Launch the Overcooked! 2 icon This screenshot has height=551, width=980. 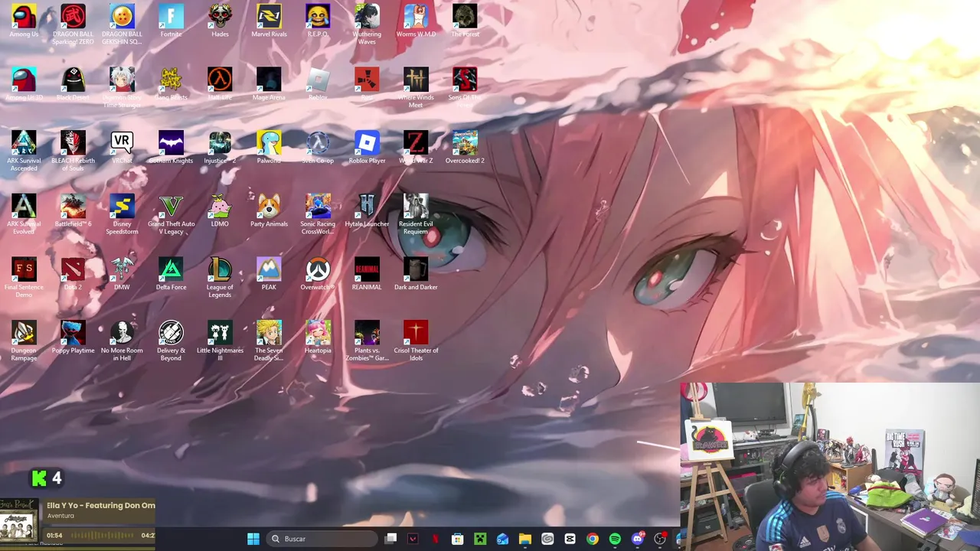tap(465, 148)
